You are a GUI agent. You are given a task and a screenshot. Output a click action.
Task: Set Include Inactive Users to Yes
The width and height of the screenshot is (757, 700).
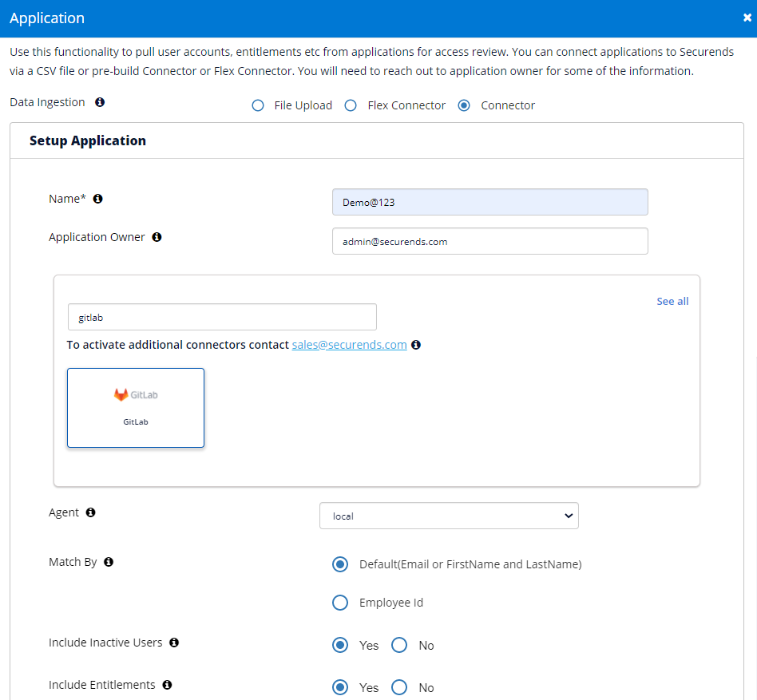tap(340, 645)
